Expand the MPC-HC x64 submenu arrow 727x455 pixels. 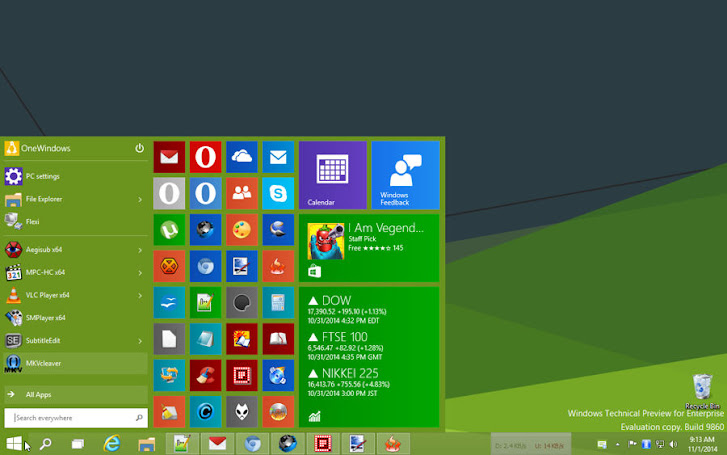[x=140, y=273]
